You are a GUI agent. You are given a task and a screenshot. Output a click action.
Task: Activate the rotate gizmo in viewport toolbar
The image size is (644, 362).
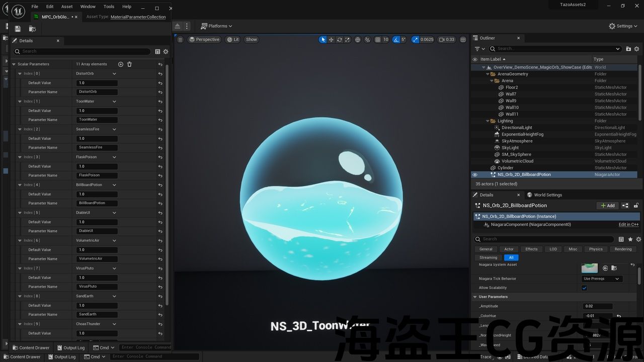(x=340, y=40)
